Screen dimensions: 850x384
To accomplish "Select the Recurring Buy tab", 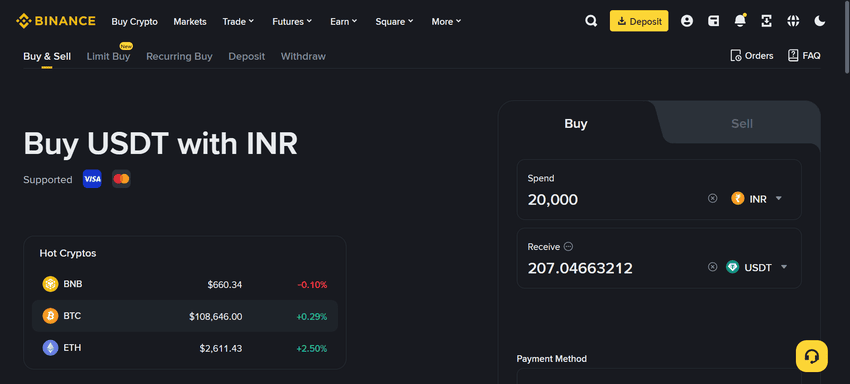I will tap(179, 56).
